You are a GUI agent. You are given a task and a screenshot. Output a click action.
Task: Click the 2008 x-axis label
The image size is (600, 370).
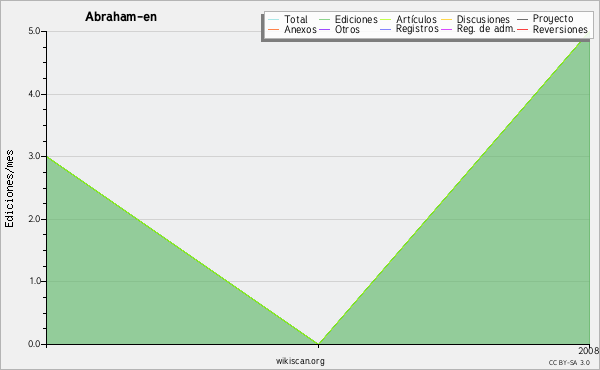589,351
